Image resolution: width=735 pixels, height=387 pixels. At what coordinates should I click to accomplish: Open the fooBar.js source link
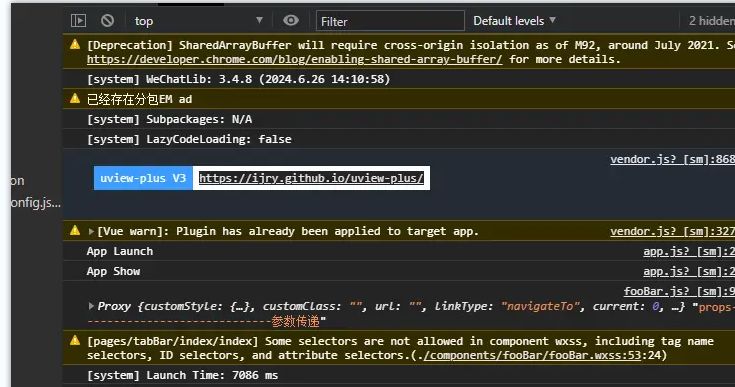pos(679,291)
